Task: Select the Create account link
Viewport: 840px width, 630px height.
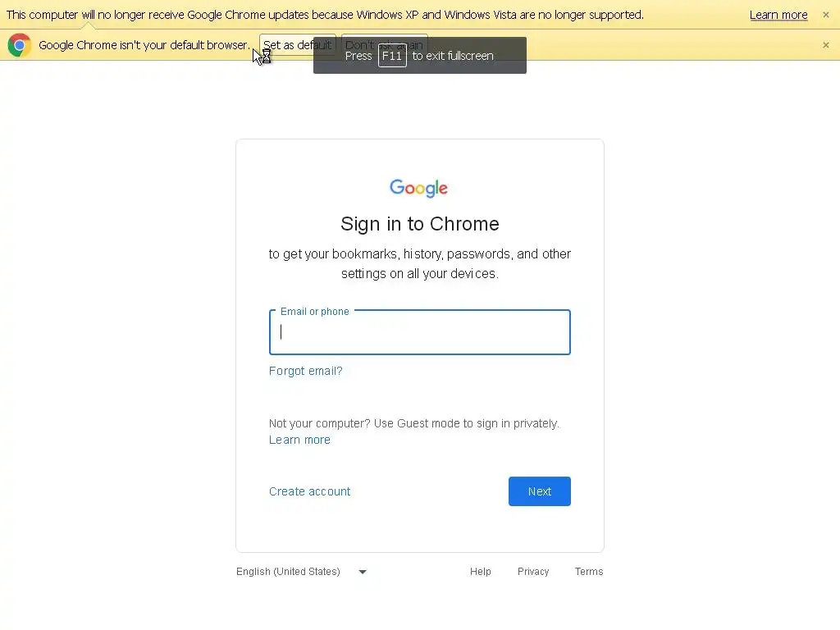Action: [309, 491]
